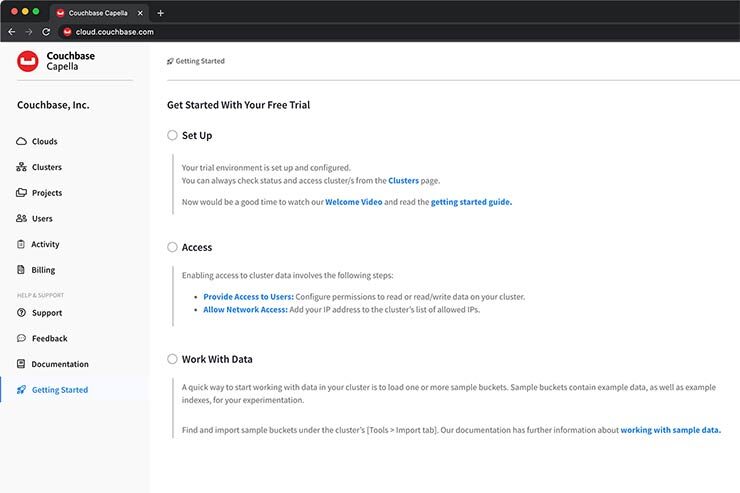Viewport: 740px width, 493px height.
Task: Click the Clusters icon in sidebar
Action: point(22,168)
